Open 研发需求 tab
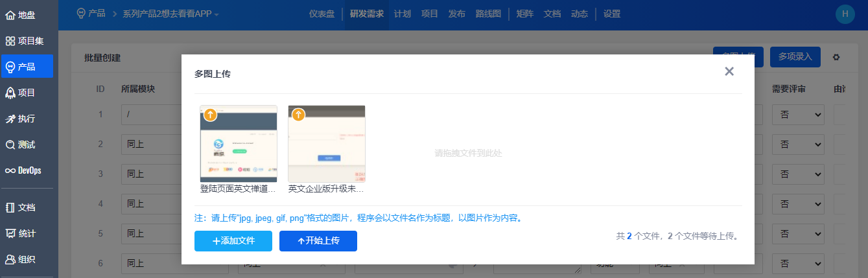Viewport: 868px width, 278px height. click(366, 14)
